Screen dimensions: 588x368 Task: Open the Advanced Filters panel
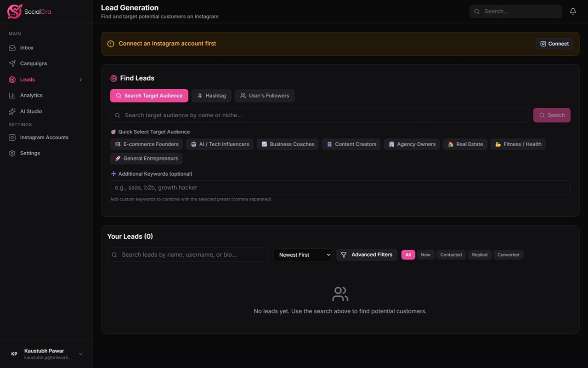[x=366, y=254]
